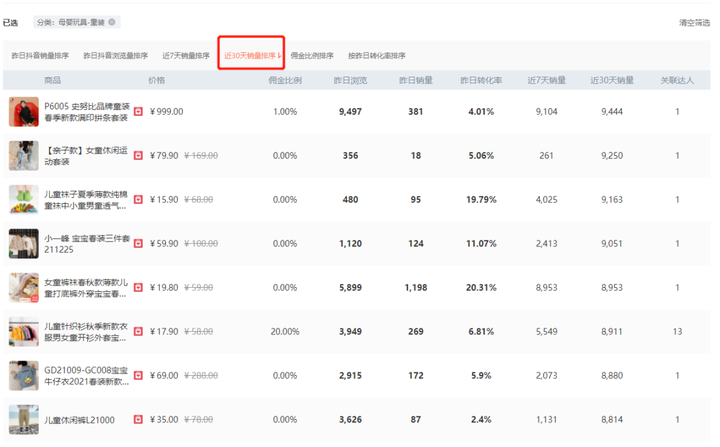Image resolution: width=720 pixels, height=447 pixels.
Task: Click the red icon beside ¥79.90 price
Action: pyautogui.click(x=138, y=156)
